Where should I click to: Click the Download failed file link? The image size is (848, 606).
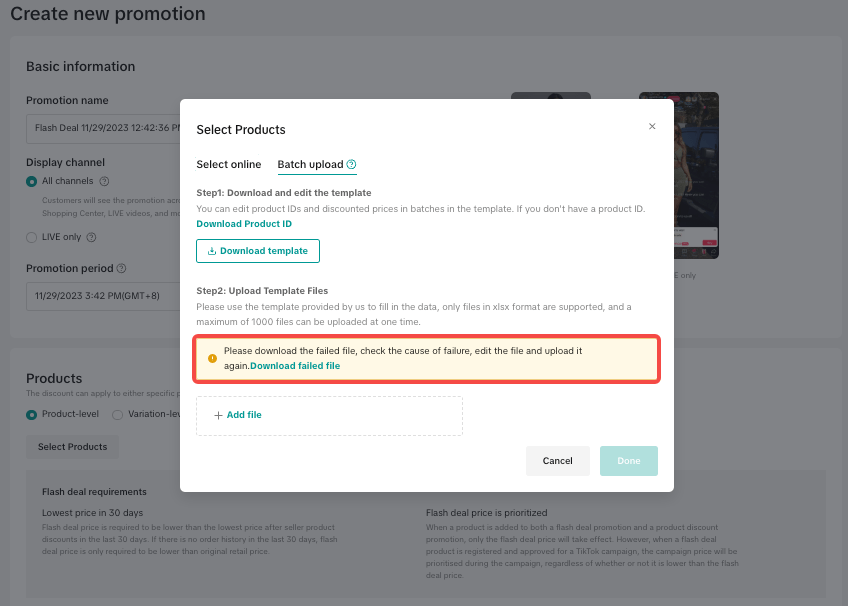coord(295,366)
